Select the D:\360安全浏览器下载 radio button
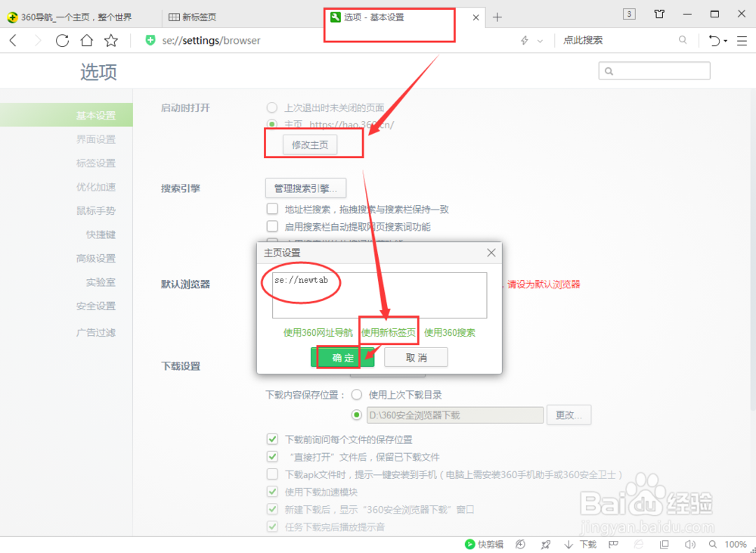The width and height of the screenshot is (756, 553). (x=357, y=415)
